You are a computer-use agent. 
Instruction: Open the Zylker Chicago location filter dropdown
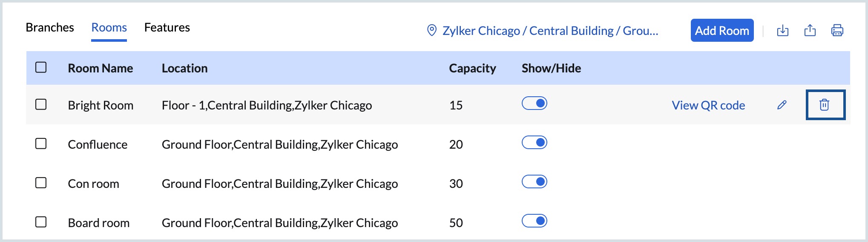550,31
